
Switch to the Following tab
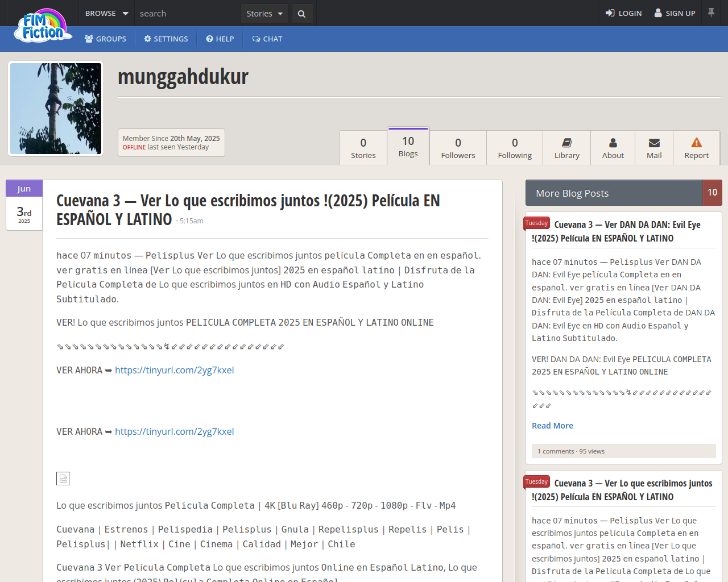coord(515,148)
